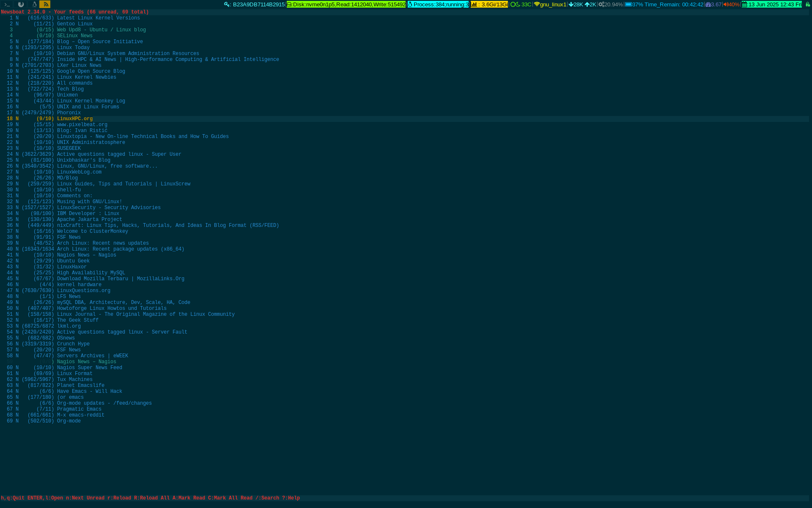Select the Linux Kernel Newbies feed

(86, 77)
